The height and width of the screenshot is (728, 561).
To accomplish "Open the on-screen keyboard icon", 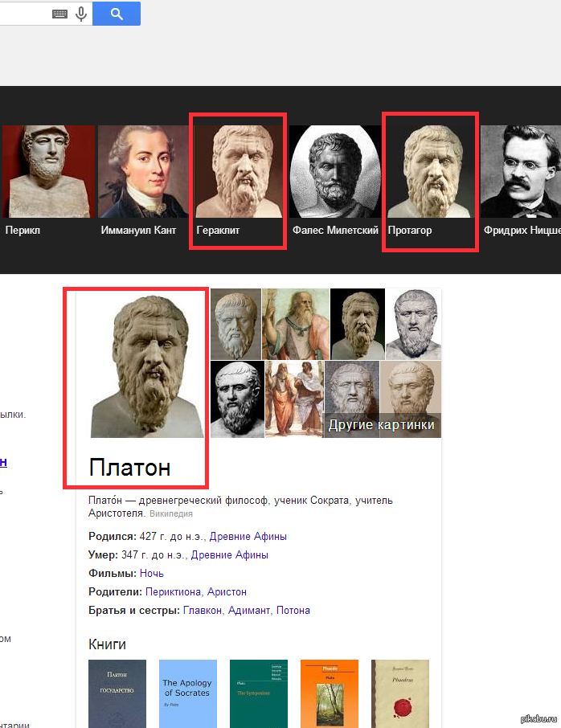I will (60, 14).
